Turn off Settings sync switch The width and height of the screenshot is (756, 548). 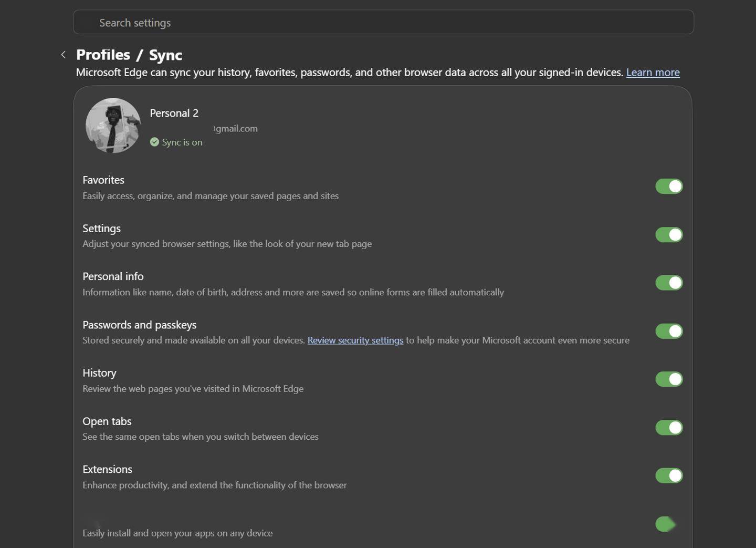[x=669, y=234]
